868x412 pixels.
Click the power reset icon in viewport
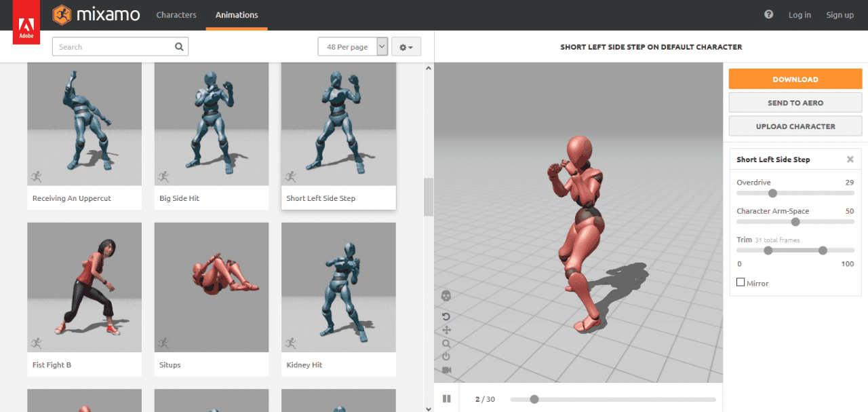pyautogui.click(x=446, y=356)
